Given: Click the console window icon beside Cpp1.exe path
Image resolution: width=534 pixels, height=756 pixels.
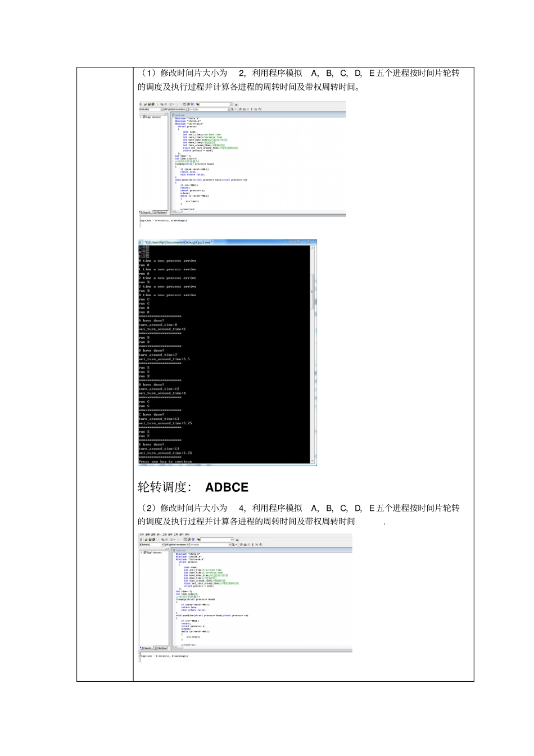Looking at the screenshot, I should pyautogui.click(x=141, y=242).
